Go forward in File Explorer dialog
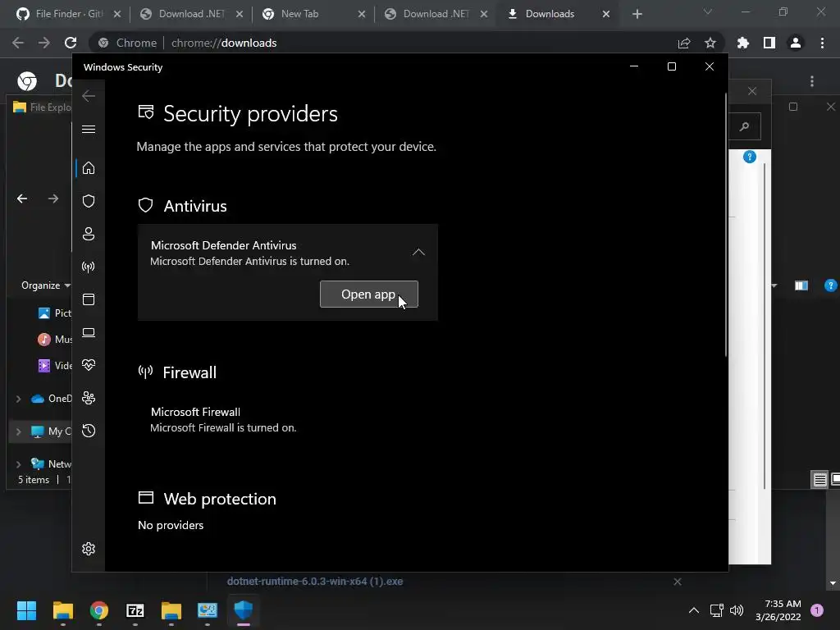This screenshot has height=630, width=840. (x=53, y=199)
